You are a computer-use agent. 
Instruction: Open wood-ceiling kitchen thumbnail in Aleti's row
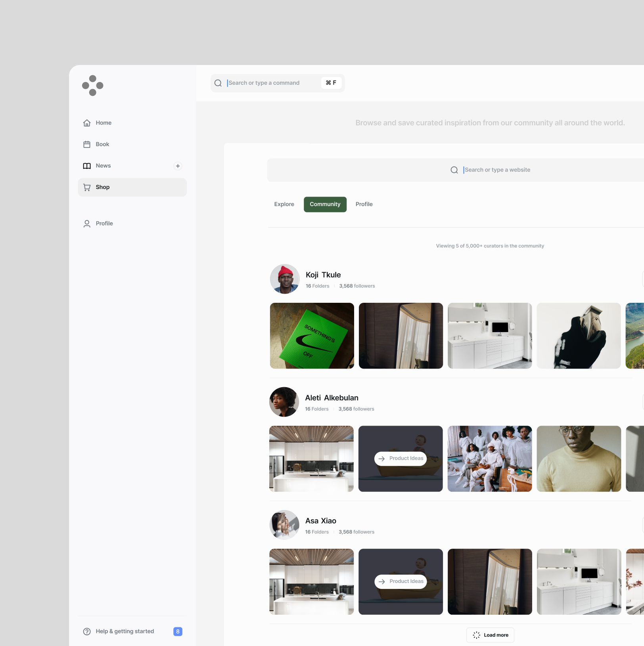tap(311, 459)
